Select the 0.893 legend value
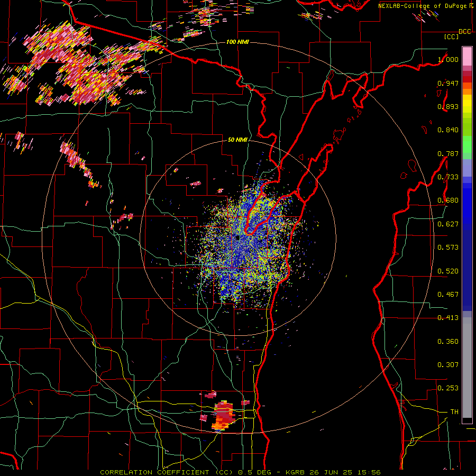 pyautogui.click(x=448, y=106)
